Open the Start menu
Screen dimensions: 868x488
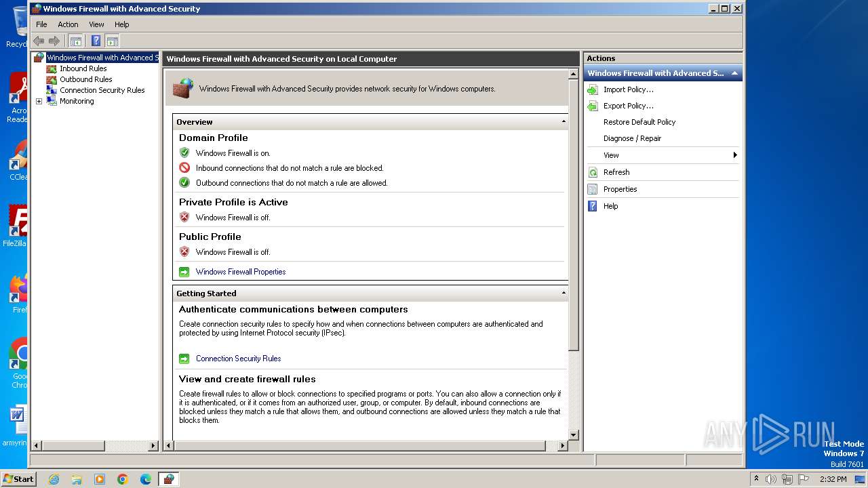click(x=19, y=479)
